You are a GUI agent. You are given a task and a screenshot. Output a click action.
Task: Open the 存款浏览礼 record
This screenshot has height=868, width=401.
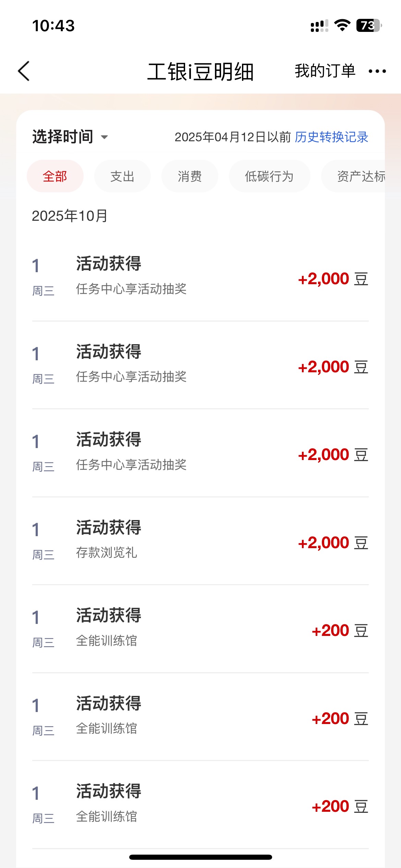[200, 541]
